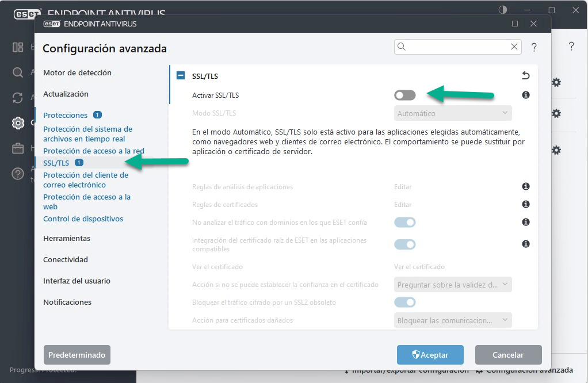Toggle Integración del certificado raíz switch
This screenshot has height=383, width=588.
point(404,244)
